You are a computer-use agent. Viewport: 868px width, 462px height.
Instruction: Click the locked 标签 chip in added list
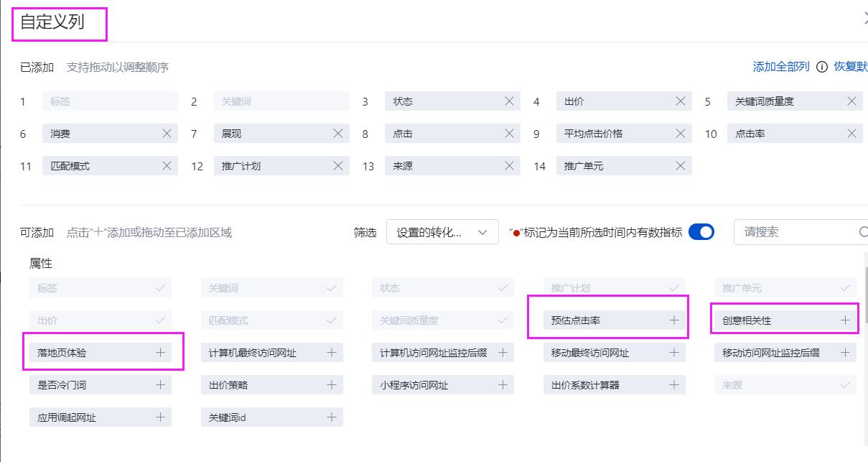click(x=110, y=101)
